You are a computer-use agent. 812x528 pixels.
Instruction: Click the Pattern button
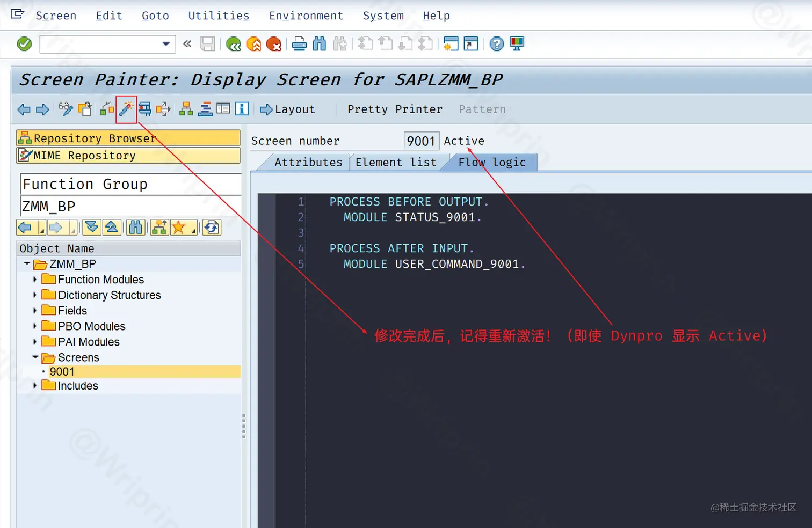pyautogui.click(x=482, y=109)
